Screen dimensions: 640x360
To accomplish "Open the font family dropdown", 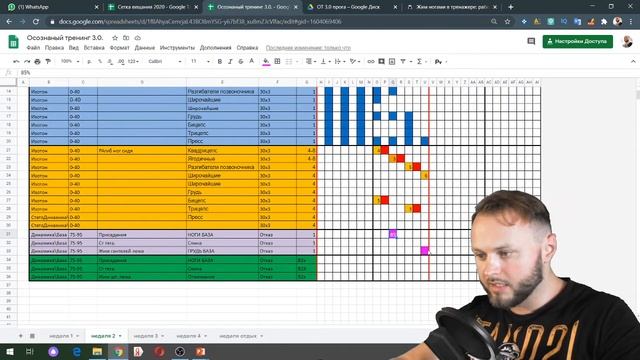I will [164, 62].
